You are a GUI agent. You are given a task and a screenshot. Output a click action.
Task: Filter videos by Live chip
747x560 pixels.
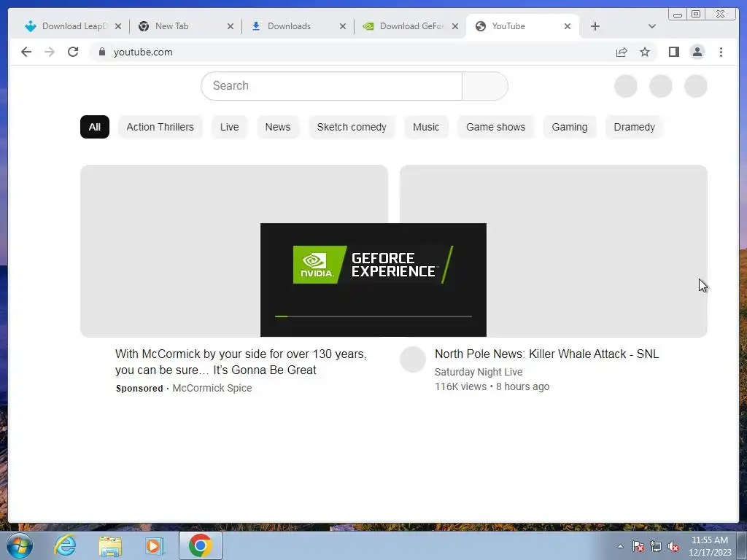[229, 127]
